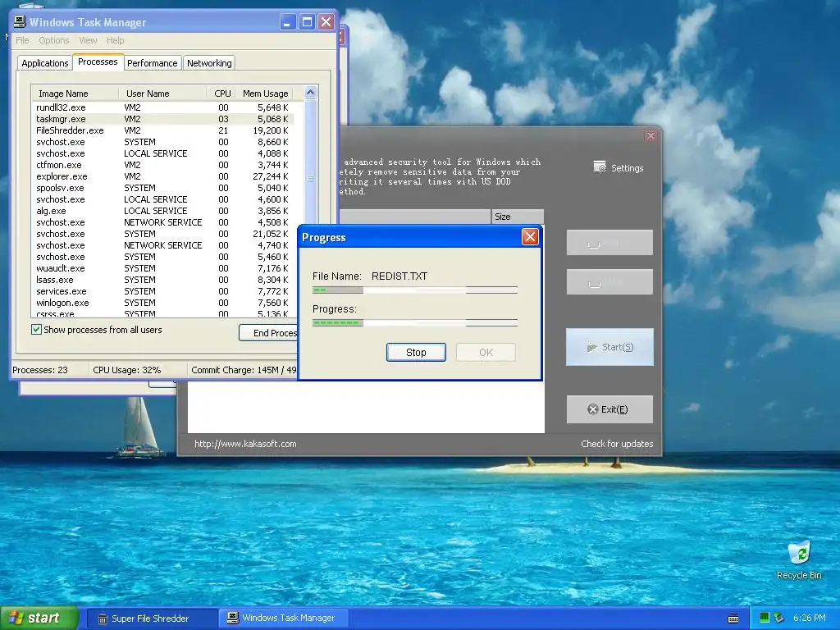
Task: Select the Processes tab
Action: [98, 62]
